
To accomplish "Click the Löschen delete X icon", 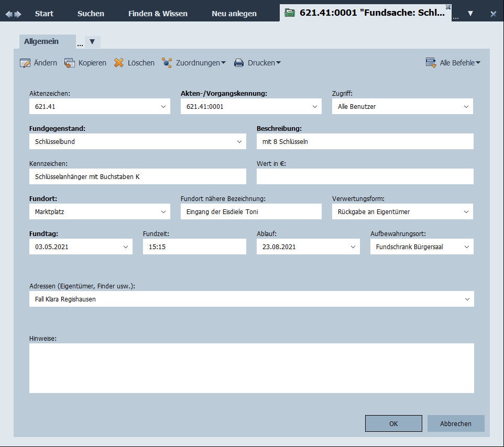I will click(x=119, y=63).
